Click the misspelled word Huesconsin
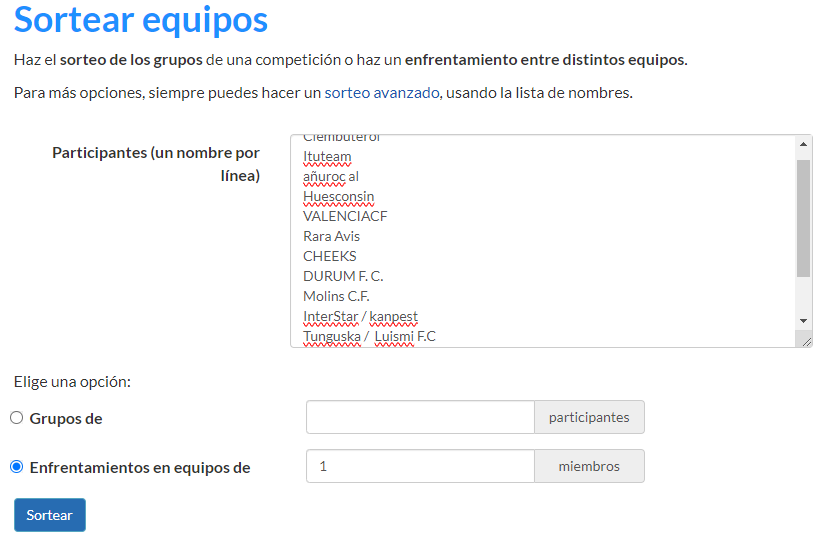 click(x=338, y=197)
